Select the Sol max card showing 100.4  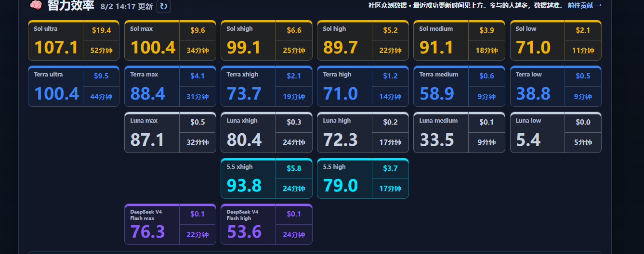[170, 40]
